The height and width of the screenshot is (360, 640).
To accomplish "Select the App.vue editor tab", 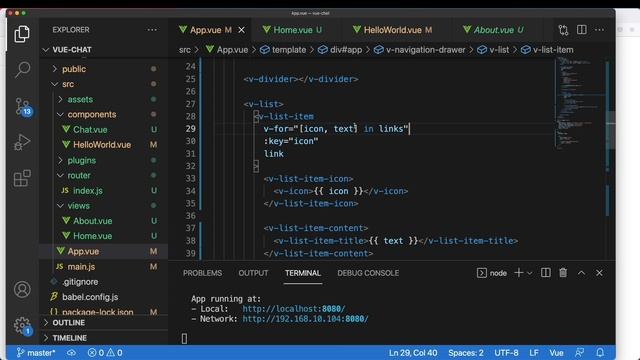I will click(205, 30).
